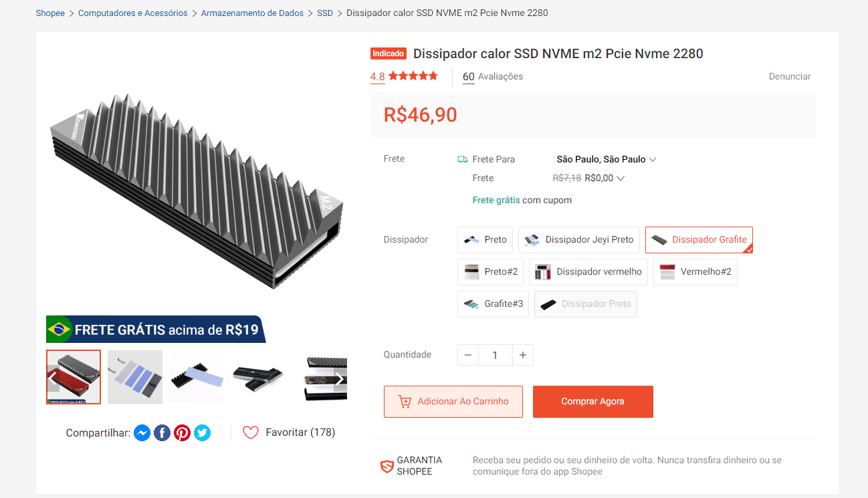Click the Comprar Agora button
The width and height of the screenshot is (868, 498).
click(x=593, y=402)
